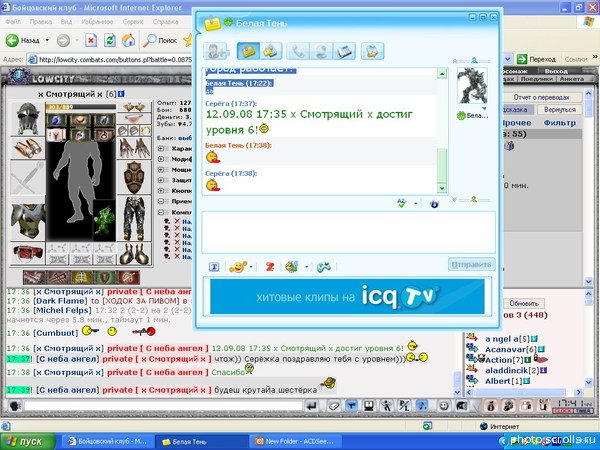
Task: Expand the Мощн... tree section
Action: [x=161, y=170]
